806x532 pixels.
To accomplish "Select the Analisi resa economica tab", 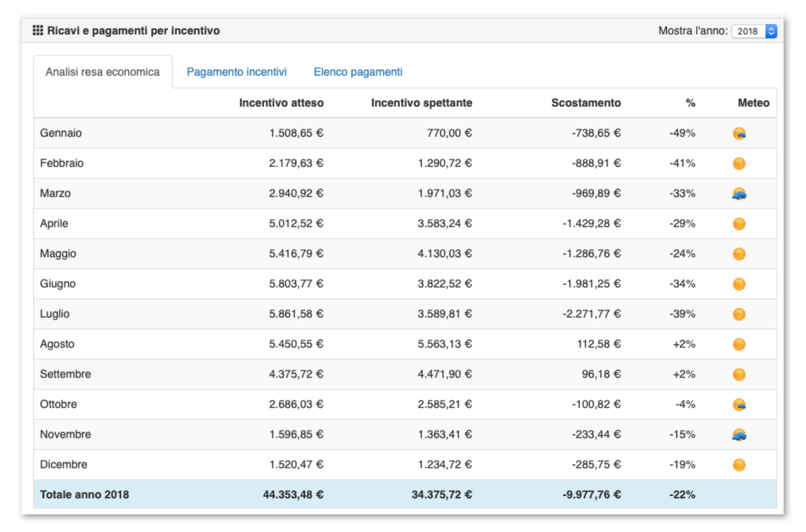I will click(103, 72).
